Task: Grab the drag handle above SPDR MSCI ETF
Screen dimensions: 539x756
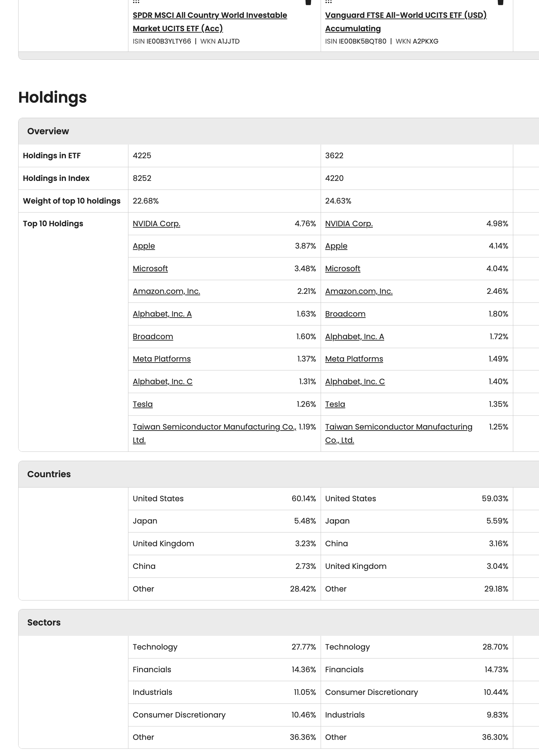Action: [x=136, y=2]
